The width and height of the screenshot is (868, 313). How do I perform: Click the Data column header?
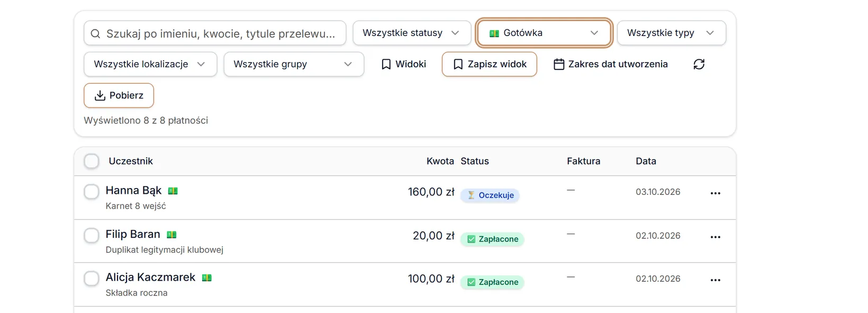(646, 161)
